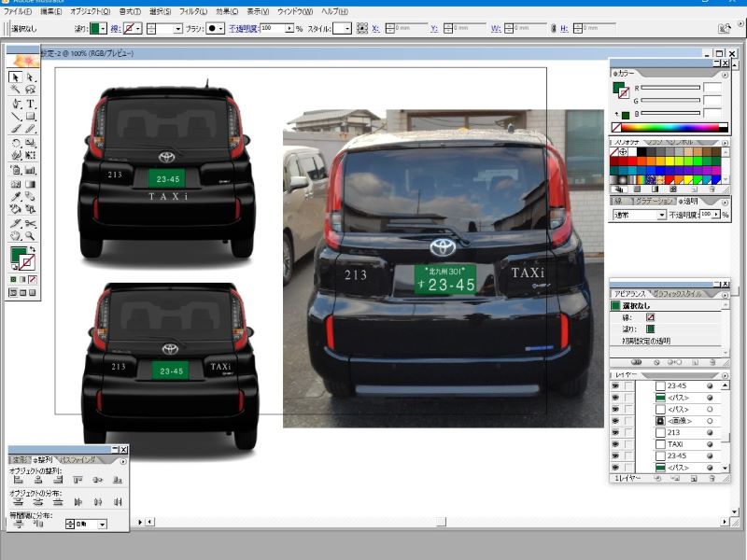
Task: Open Layers panel options menu
Action: [x=725, y=376]
